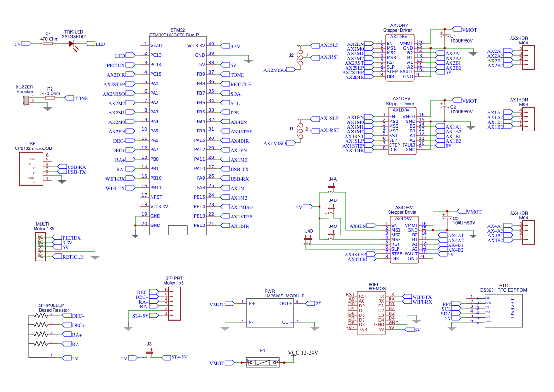Click the buzzer speaker symbol
554x392 pixels.
26,98
